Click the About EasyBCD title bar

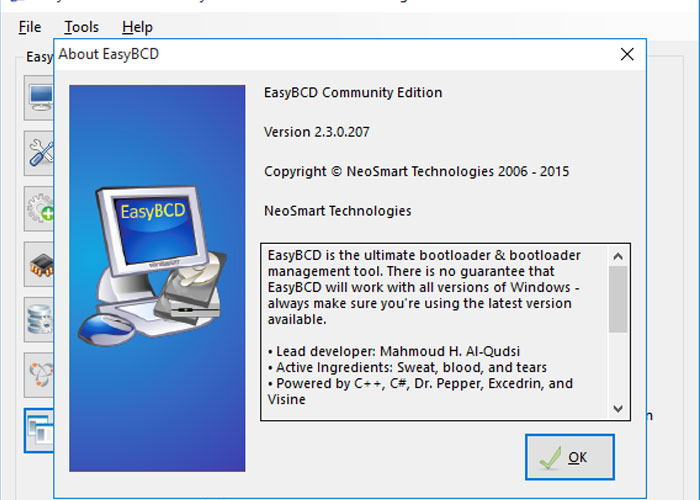click(335, 54)
